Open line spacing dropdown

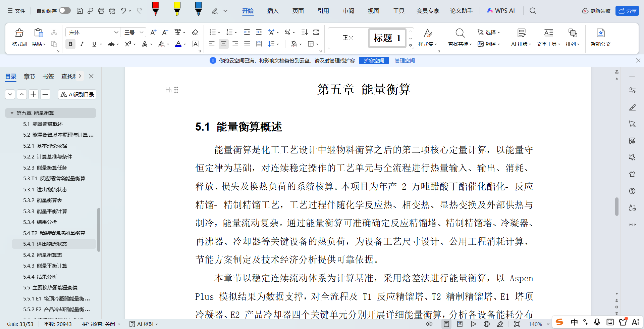pyautogui.click(x=278, y=44)
